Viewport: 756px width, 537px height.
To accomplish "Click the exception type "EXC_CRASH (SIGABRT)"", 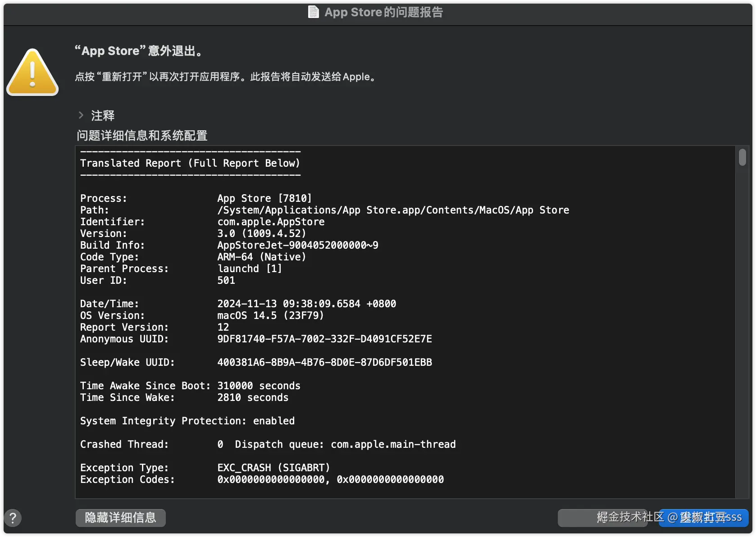I will [274, 468].
